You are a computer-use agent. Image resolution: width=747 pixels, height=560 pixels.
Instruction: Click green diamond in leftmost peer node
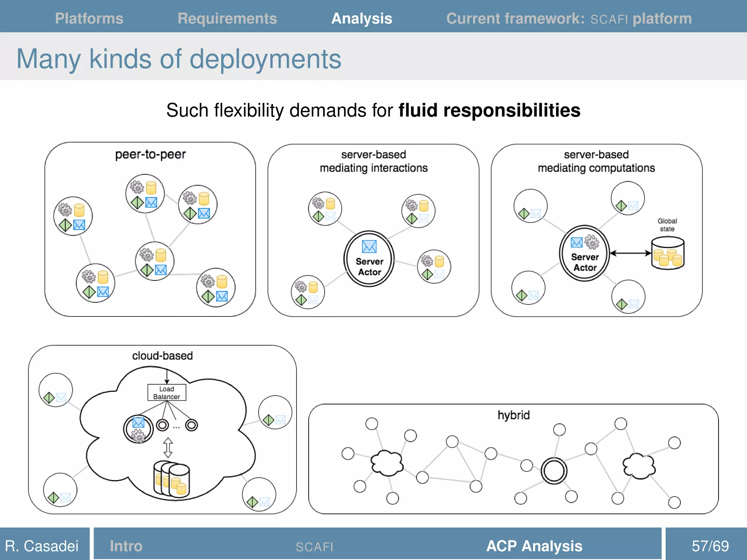[x=65, y=225]
